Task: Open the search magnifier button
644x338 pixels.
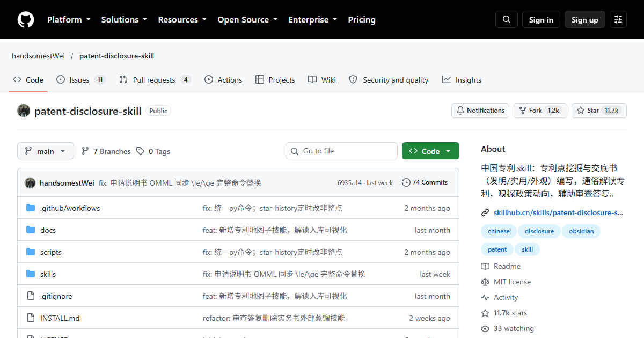Action: coord(507,20)
